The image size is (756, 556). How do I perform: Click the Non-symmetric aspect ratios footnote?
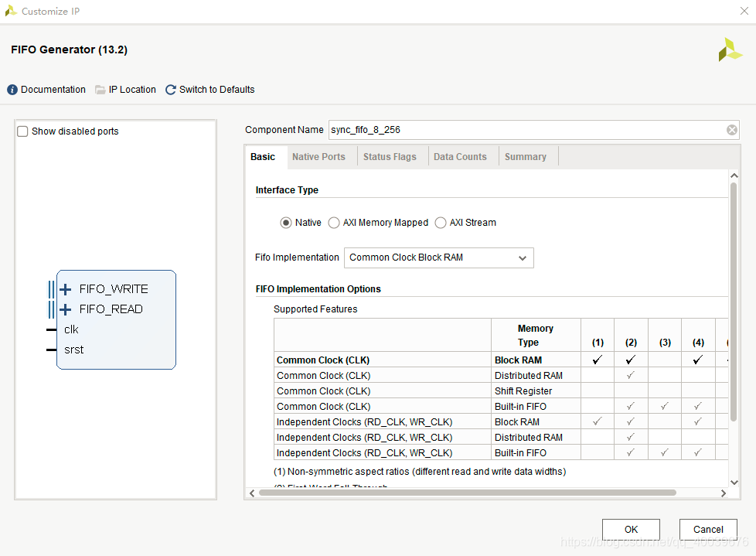click(420, 472)
